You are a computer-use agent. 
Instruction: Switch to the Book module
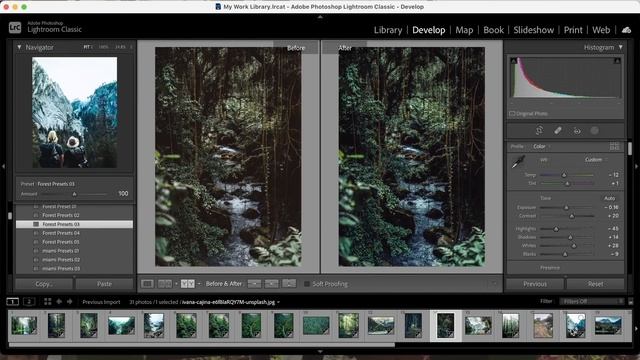pyautogui.click(x=493, y=30)
